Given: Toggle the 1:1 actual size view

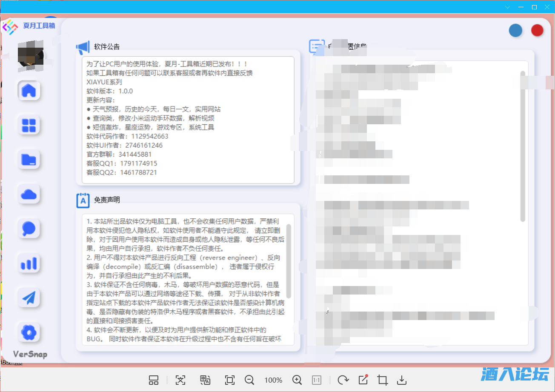Looking at the screenshot, I should (316, 380).
